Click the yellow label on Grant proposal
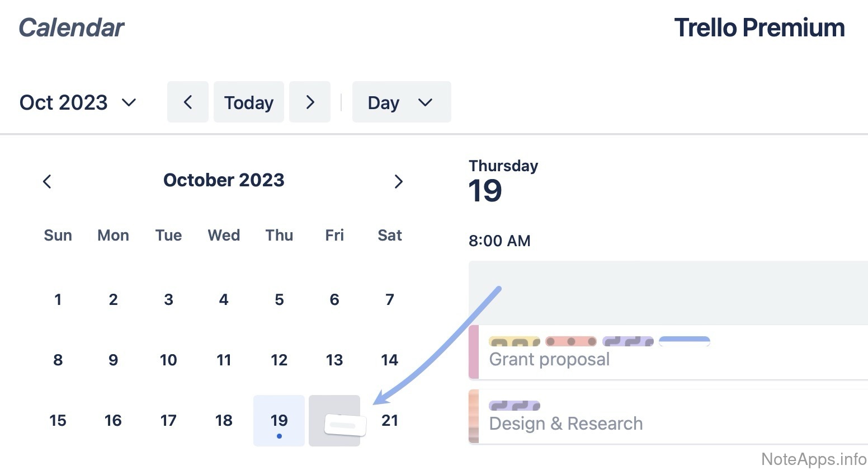Image resolution: width=868 pixels, height=470 pixels. point(514,341)
